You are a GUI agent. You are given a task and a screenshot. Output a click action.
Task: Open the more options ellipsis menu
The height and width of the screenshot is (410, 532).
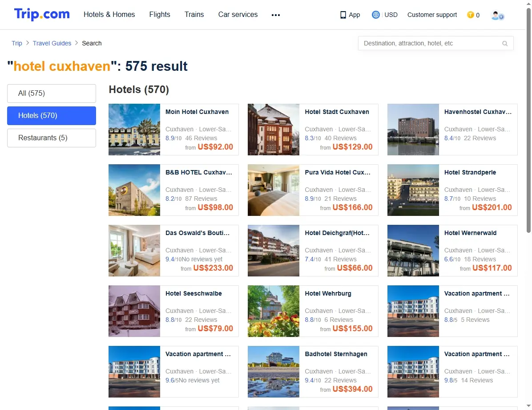(276, 15)
